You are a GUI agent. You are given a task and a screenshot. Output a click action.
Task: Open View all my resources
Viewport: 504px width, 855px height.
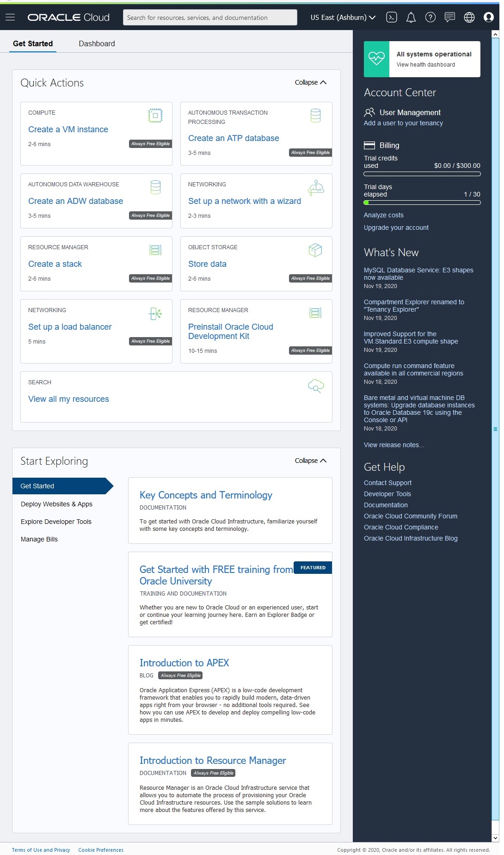pos(68,399)
